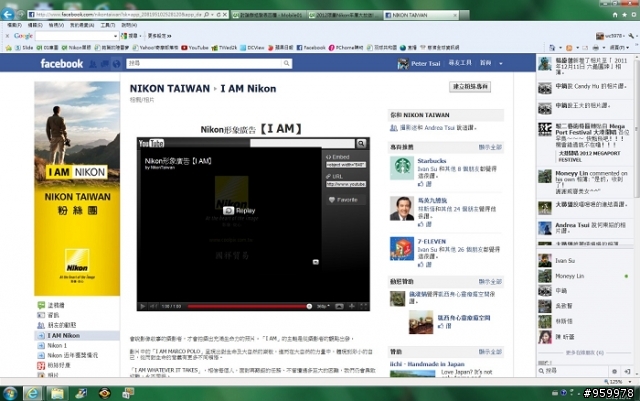Click the friend activity people icon in sidebar

point(41,325)
